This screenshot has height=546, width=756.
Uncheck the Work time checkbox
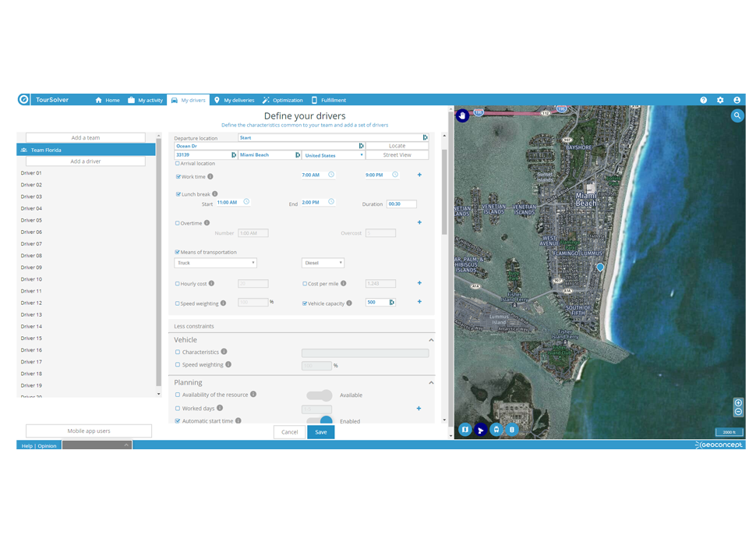(178, 176)
